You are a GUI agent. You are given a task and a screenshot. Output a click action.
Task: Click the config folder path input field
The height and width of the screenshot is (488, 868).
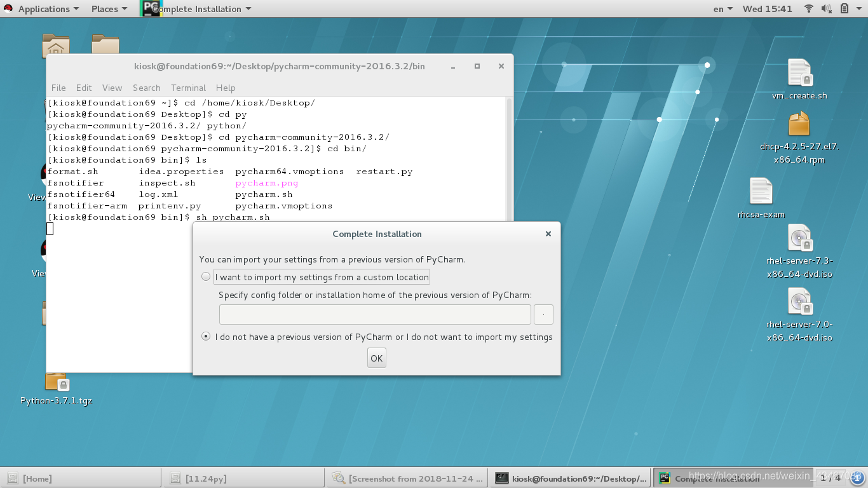(375, 315)
